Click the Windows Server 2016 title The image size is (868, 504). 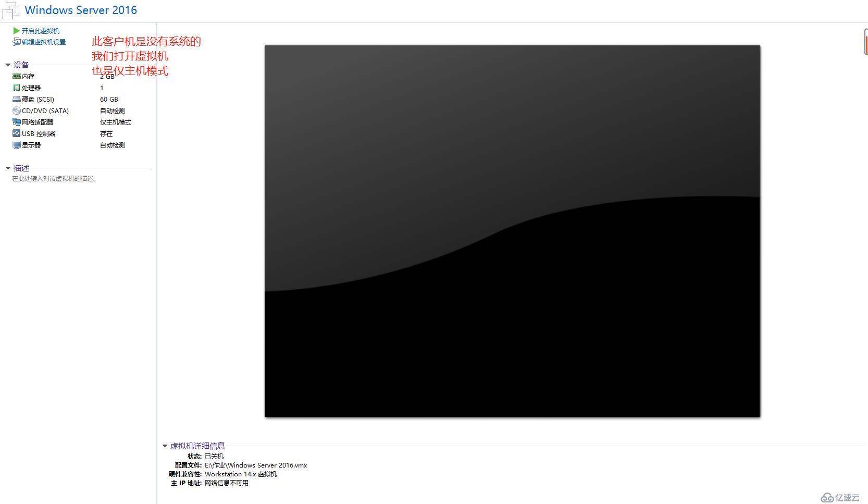tap(81, 10)
